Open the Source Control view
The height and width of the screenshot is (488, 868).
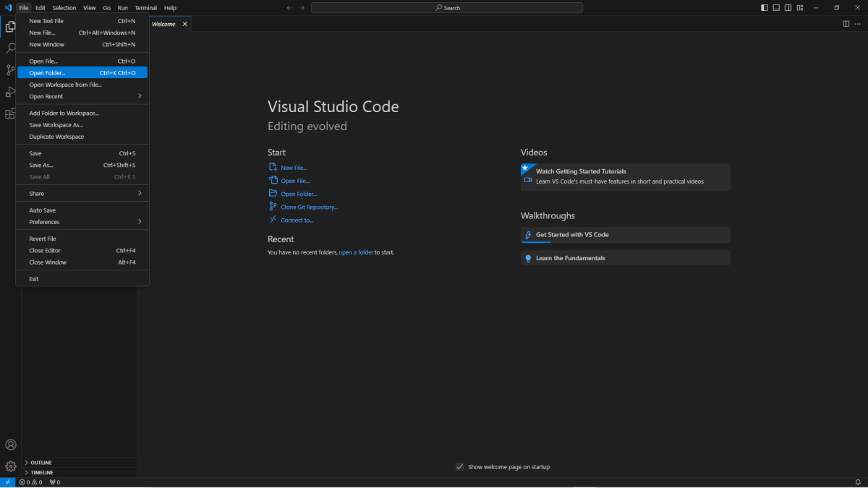click(10, 70)
